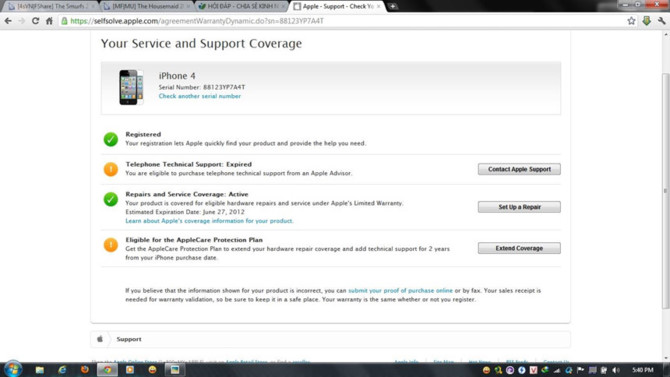
Task: Switch to the HỎI ĐÁP tab
Action: (x=241, y=6)
